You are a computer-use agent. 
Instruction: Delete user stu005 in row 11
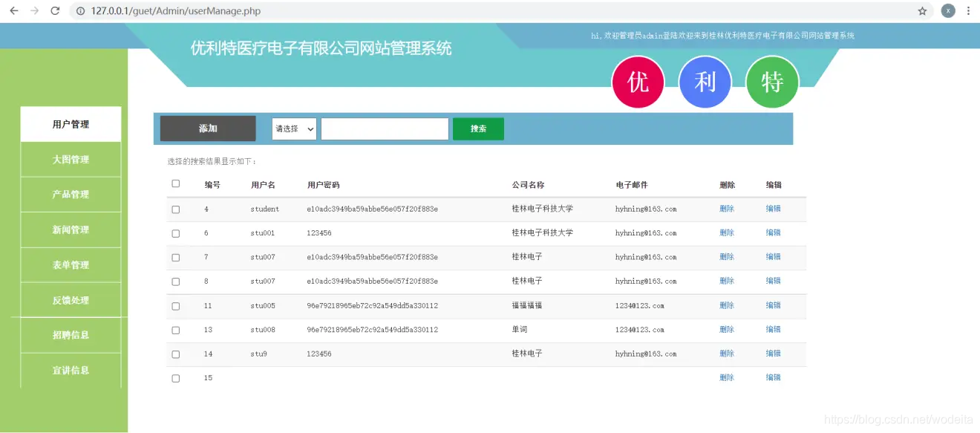727,305
